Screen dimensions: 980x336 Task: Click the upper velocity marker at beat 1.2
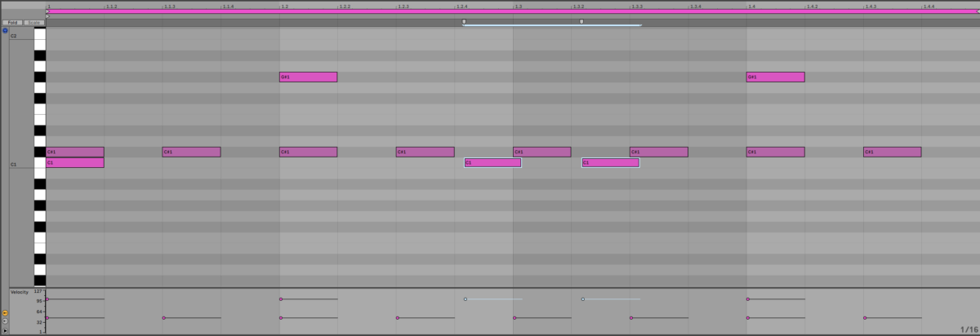coord(281,299)
